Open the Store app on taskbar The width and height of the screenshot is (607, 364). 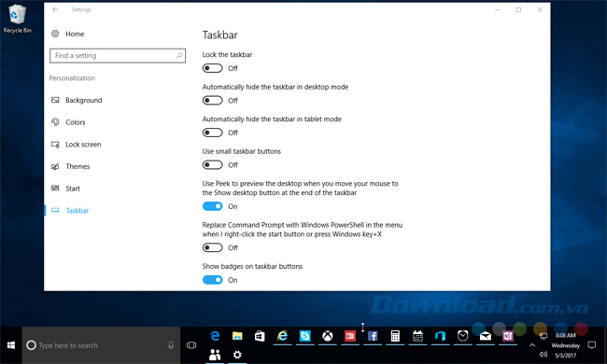(x=260, y=336)
